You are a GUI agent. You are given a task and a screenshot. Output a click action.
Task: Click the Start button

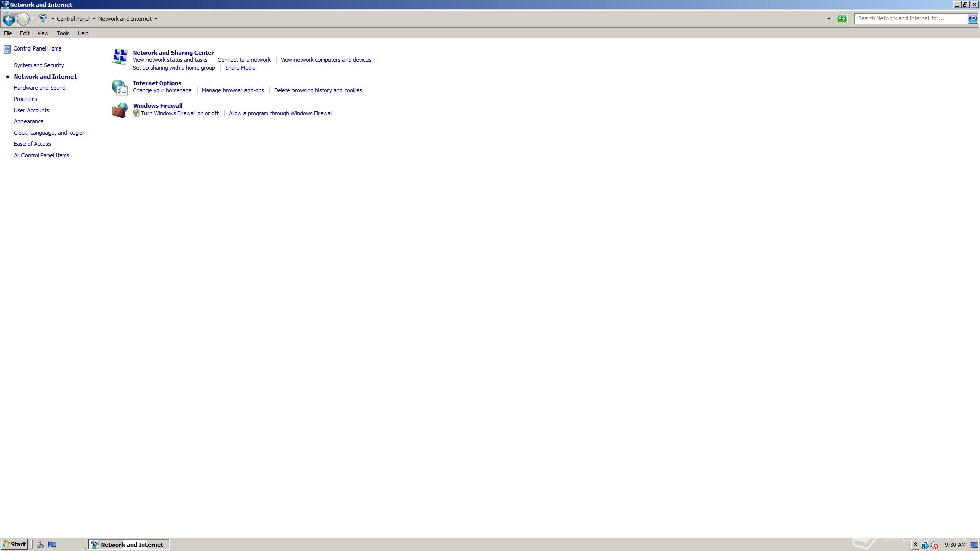[14, 544]
